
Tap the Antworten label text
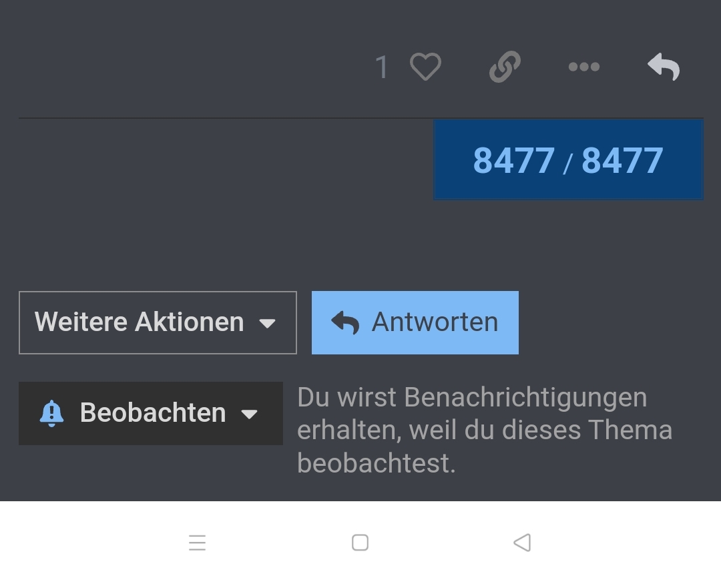435,322
